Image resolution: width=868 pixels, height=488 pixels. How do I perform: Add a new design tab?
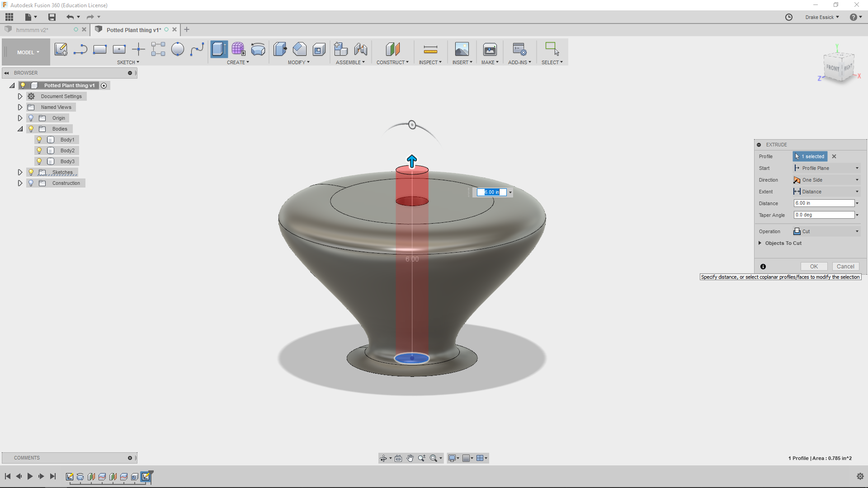click(187, 30)
